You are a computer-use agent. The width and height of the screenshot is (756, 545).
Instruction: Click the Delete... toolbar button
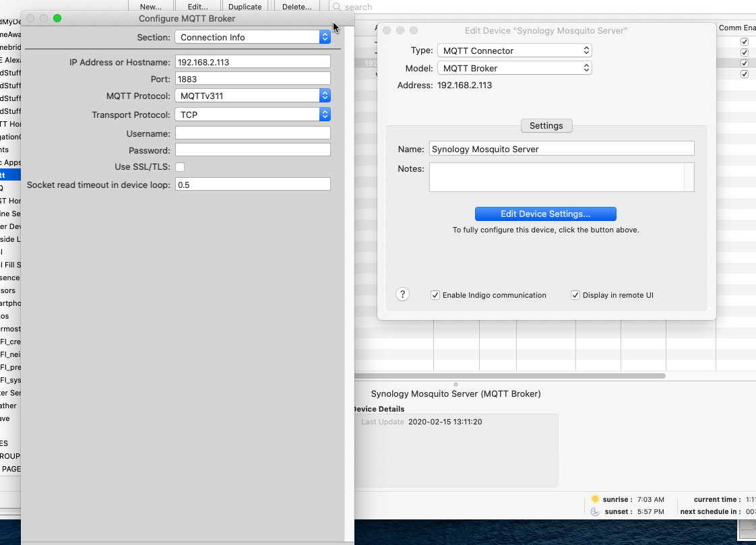[x=297, y=6]
